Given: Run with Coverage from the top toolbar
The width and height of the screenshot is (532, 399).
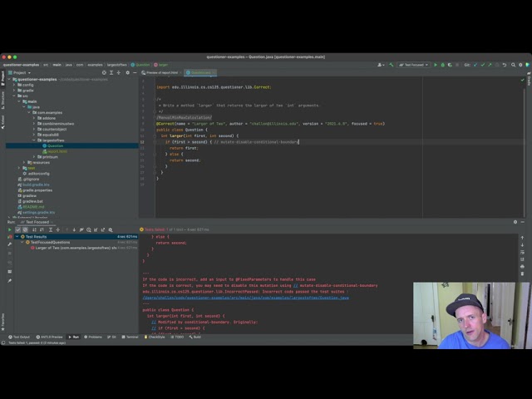Looking at the screenshot, I should point(450,65).
